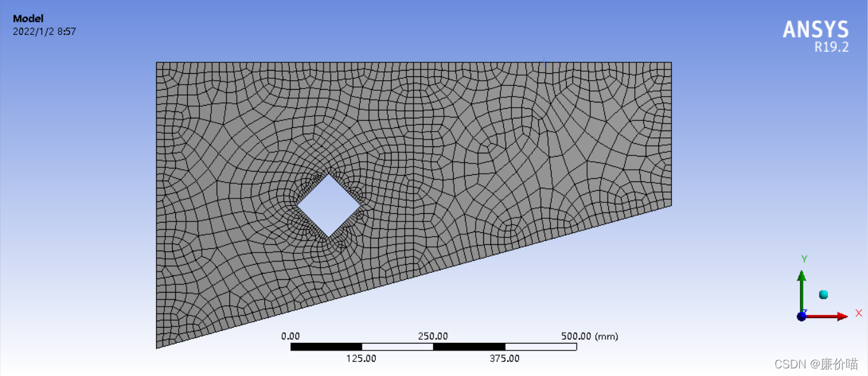
Task: Select the diamond-shaped hole in mesh
Action: click(x=329, y=206)
